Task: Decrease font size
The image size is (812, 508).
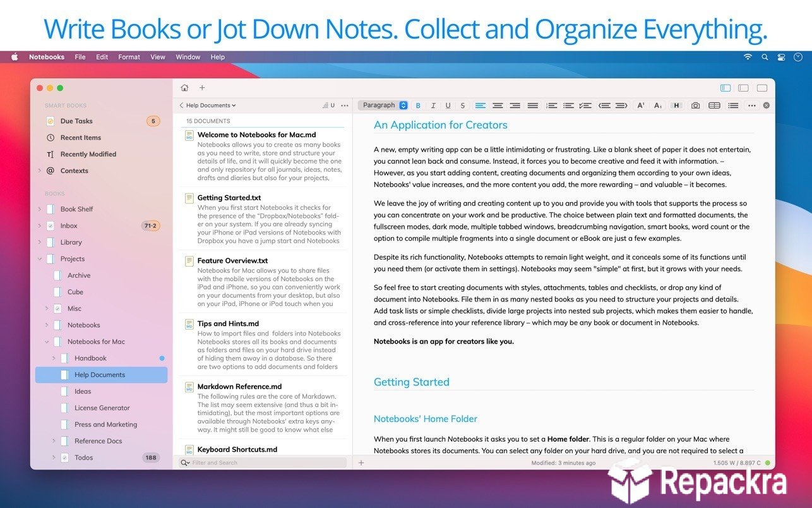Action: [658, 106]
